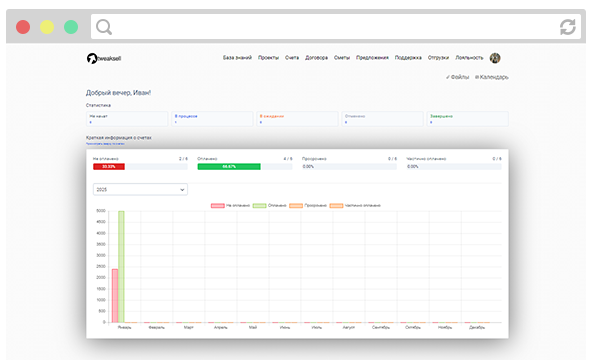This screenshot has width=594, height=360.
Task: Click the yellow minimize window button
Action: [47, 27]
